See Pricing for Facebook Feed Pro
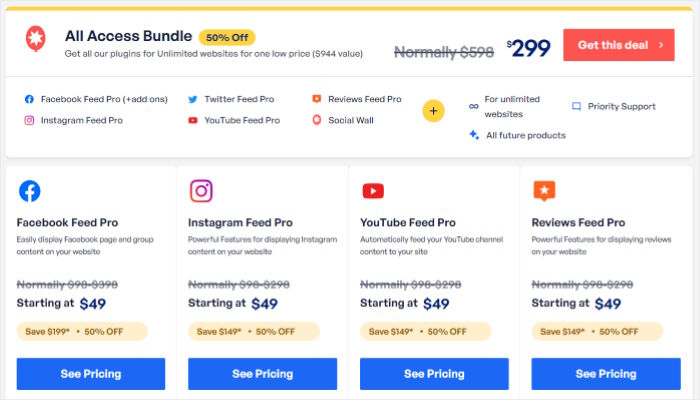This screenshot has height=400, width=700. [91, 374]
